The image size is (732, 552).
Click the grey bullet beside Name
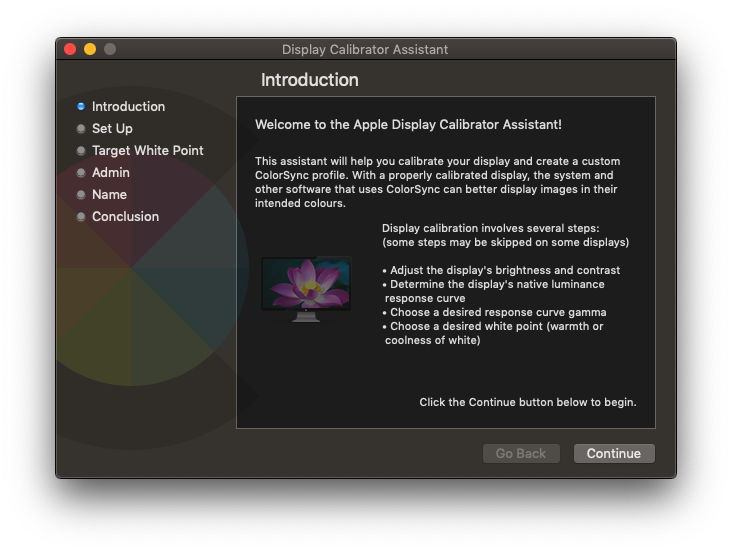click(81, 195)
